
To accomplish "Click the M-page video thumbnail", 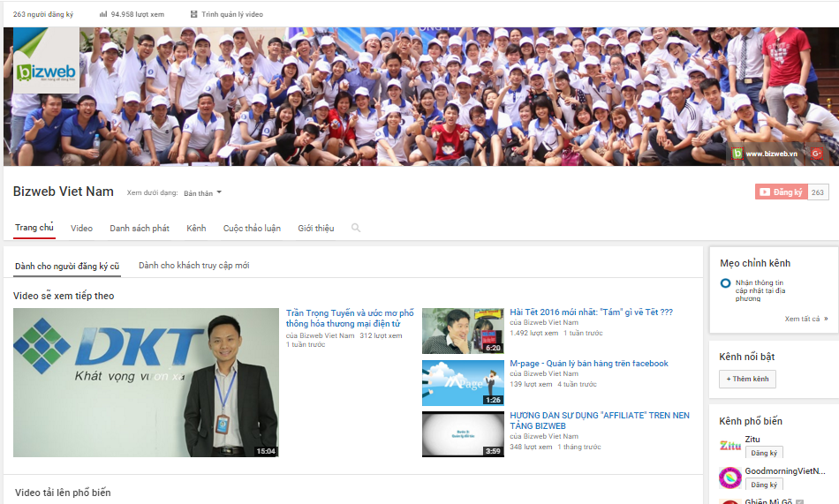I will (x=463, y=382).
